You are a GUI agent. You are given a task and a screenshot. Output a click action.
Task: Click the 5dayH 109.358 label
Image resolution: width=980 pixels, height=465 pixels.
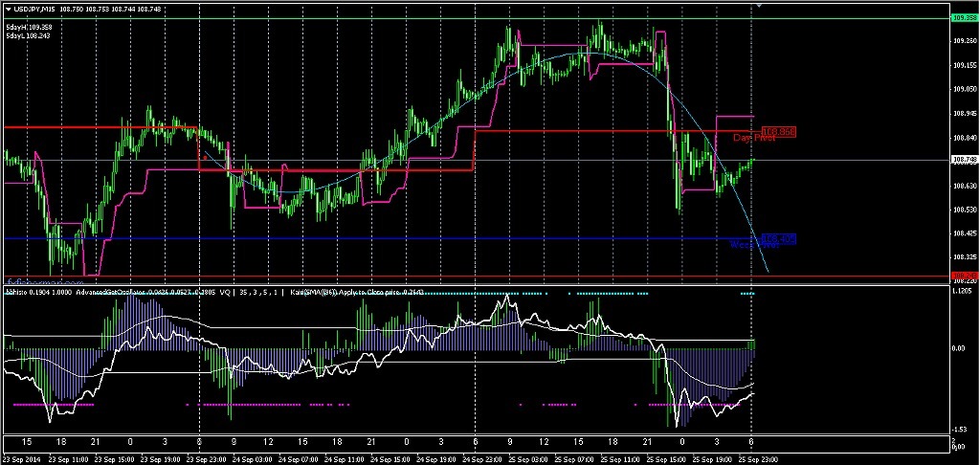pos(29,28)
